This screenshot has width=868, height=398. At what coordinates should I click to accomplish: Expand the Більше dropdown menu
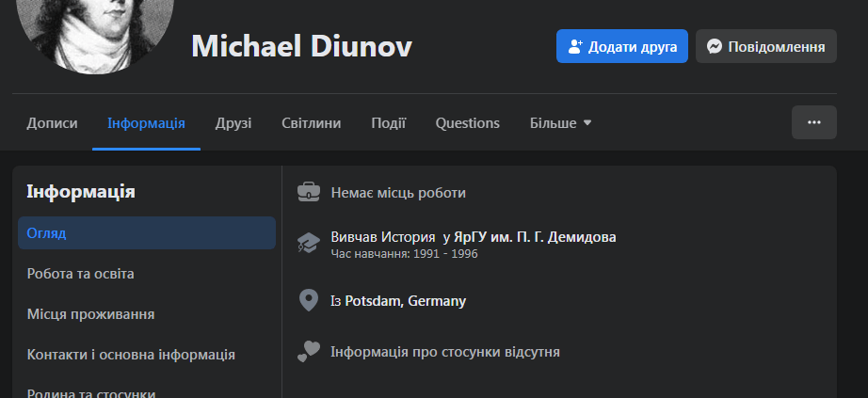561,123
